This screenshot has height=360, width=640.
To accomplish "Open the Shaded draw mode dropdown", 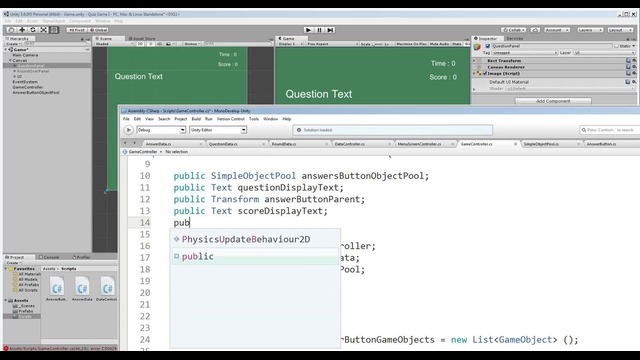I will point(113,44).
